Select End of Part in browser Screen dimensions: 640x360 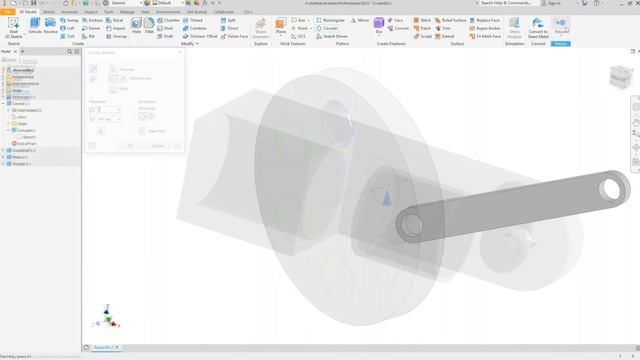(24, 144)
